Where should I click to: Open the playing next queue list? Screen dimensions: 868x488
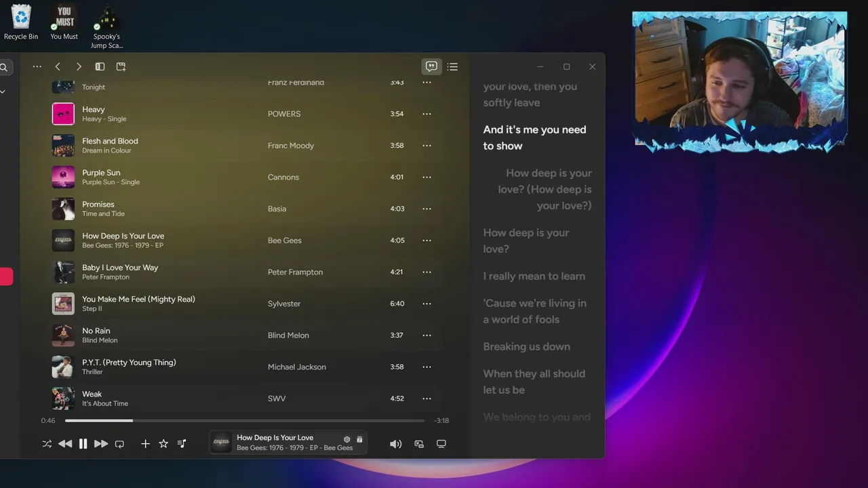[x=452, y=66]
